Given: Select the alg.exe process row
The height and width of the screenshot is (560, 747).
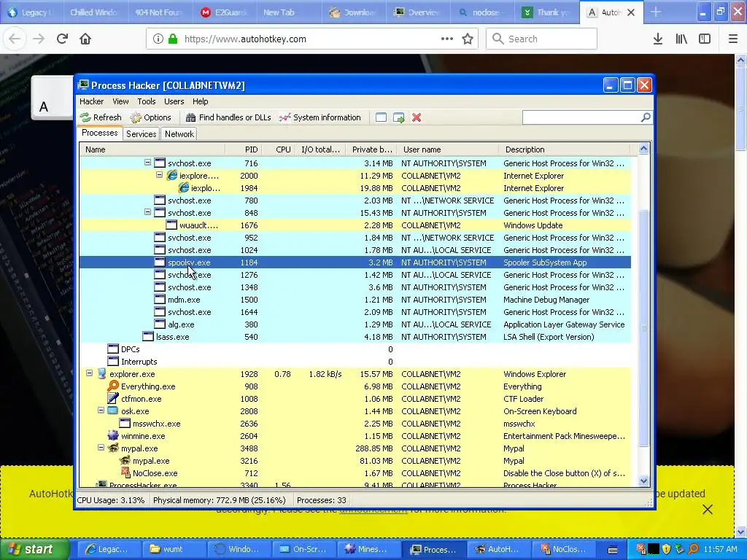Looking at the screenshot, I should coord(355,324).
